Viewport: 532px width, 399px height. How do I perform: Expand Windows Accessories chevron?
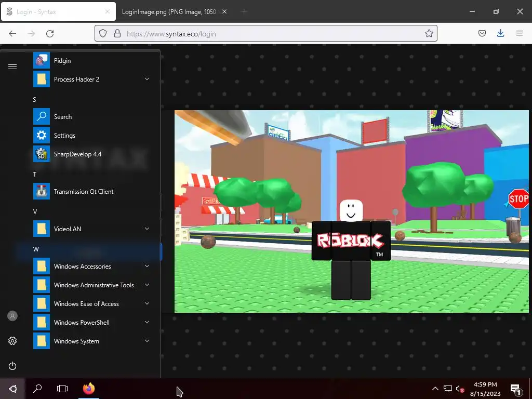click(x=147, y=266)
